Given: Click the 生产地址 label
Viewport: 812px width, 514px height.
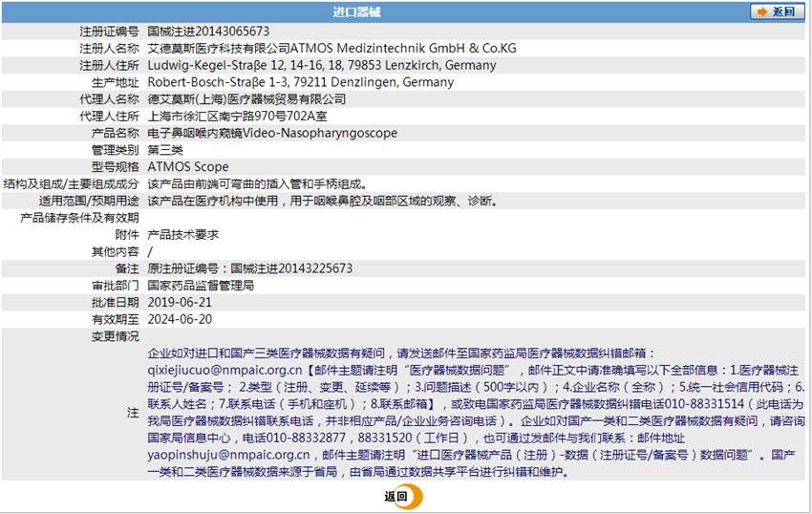Looking at the screenshot, I should coord(115,82).
